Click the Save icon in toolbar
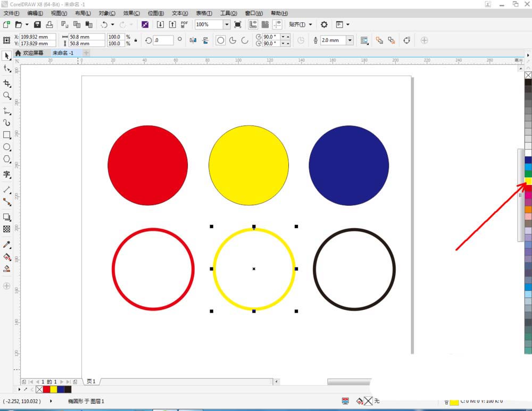Screen dimensions: 532x411 pos(37,24)
